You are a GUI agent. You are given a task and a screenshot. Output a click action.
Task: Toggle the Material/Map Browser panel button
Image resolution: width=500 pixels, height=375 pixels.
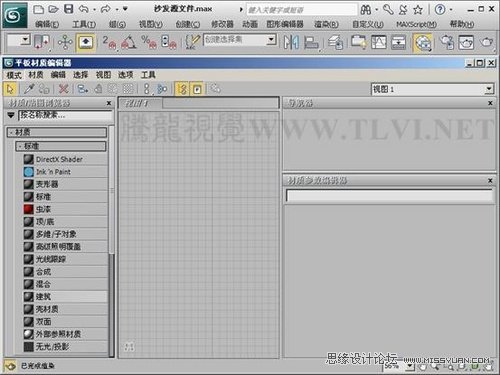(182, 89)
